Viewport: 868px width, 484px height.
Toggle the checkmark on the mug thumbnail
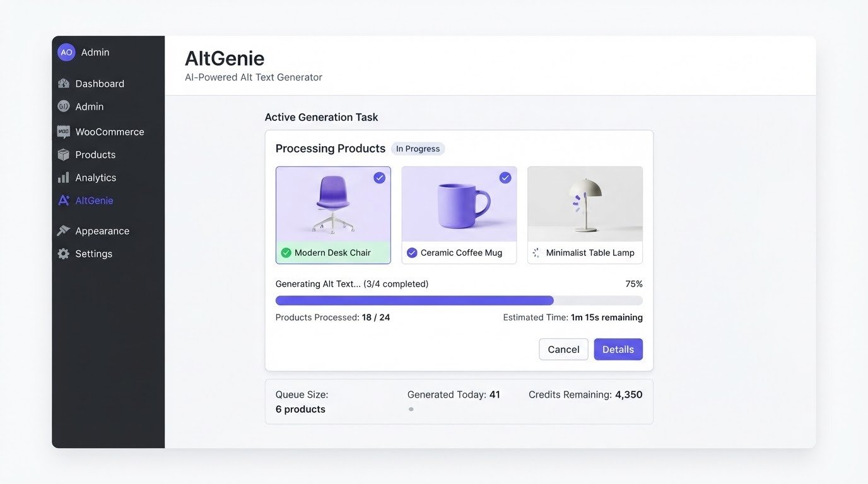click(x=505, y=178)
